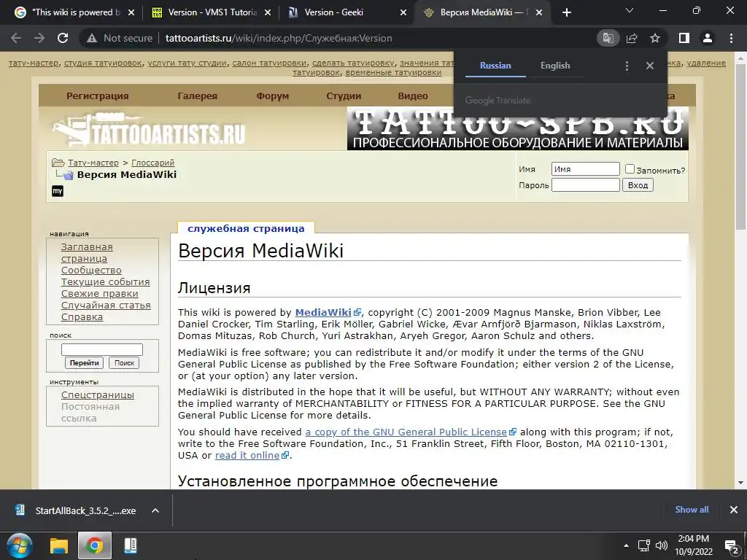Image resolution: width=747 pixels, height=560 pixels.
Task: Click the Not secure warning icon
Action: point(92,38)
